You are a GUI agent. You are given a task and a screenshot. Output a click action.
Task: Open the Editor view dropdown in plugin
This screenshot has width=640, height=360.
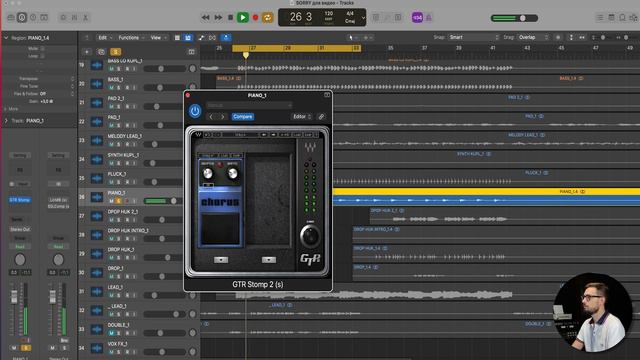click(302, 117)
